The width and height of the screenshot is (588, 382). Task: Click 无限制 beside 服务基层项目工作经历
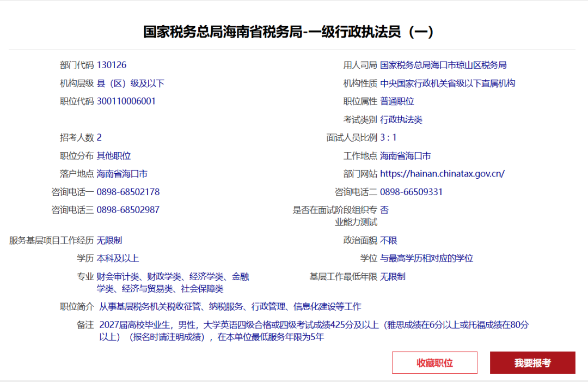point(109,240)
